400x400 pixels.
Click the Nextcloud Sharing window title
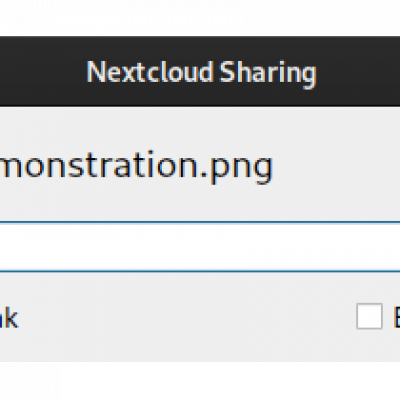pos(201,73)
